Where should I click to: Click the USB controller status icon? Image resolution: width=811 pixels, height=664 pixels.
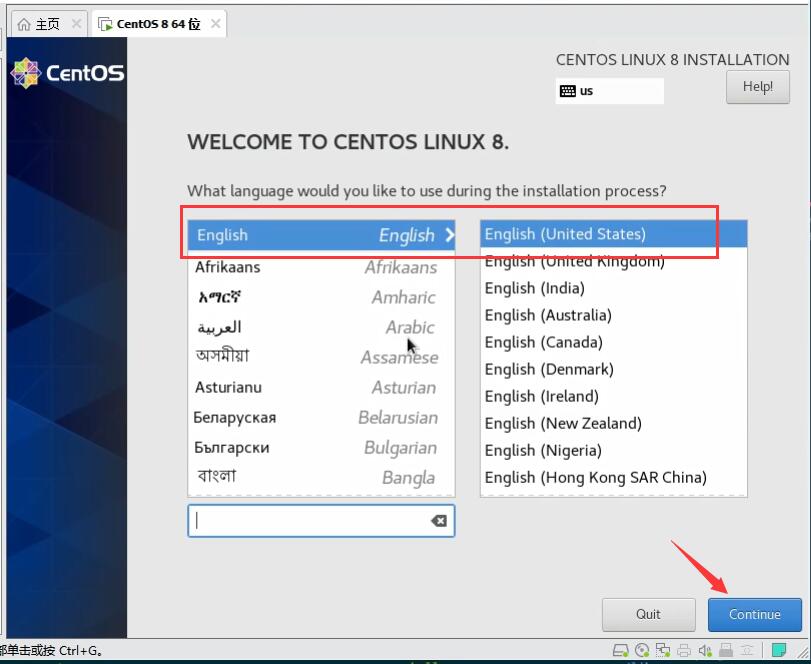click(x=726, y=650)
